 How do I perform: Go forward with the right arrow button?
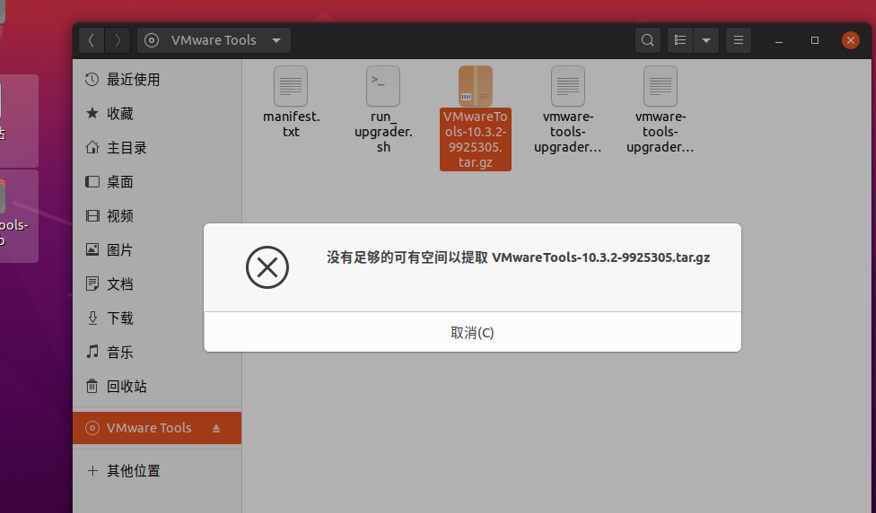point(117,40)
